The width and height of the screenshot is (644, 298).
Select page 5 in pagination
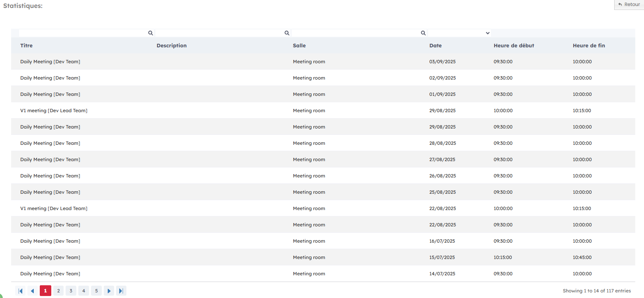[x=96, y=291]
